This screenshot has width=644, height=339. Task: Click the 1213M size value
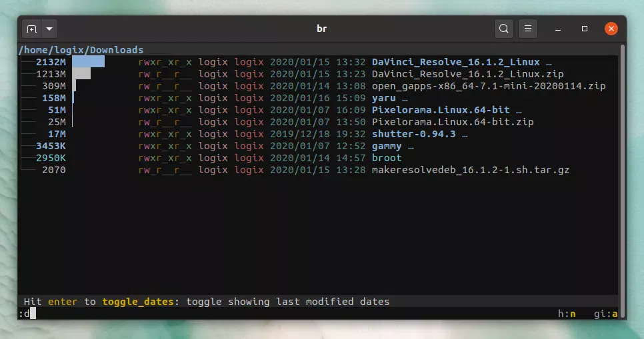click(x=51, y=74)
